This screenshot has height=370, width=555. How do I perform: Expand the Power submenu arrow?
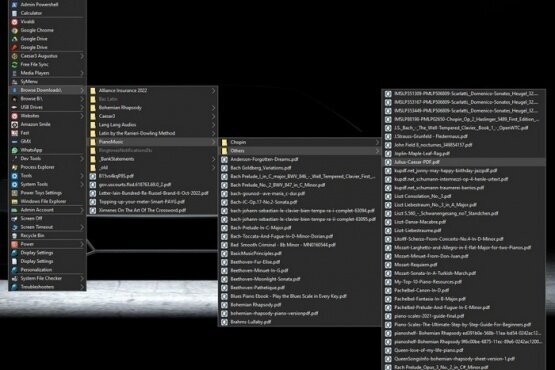[x=82, y=244]
